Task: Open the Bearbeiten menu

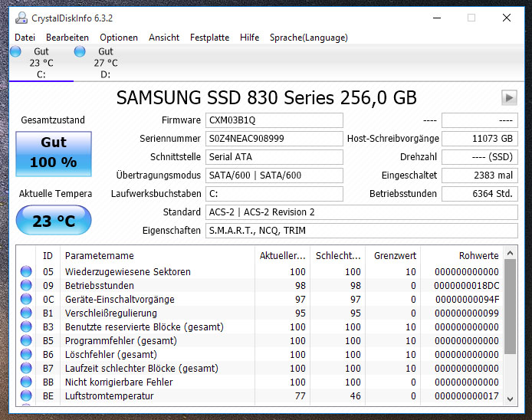Action: pos(67,38)
